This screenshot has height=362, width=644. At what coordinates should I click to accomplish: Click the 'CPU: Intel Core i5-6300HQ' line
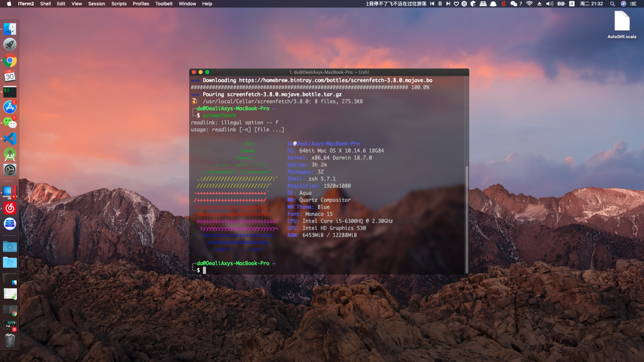tap(340, 221)
